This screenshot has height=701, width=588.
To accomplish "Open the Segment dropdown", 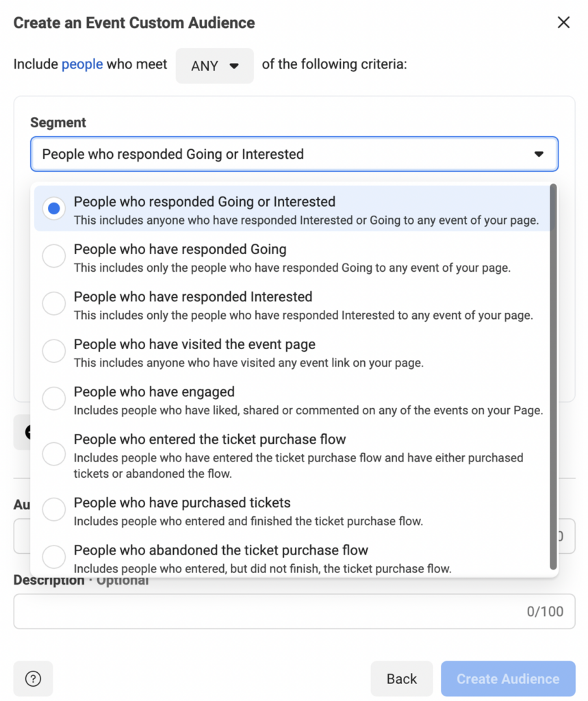I will coord(294,154).
